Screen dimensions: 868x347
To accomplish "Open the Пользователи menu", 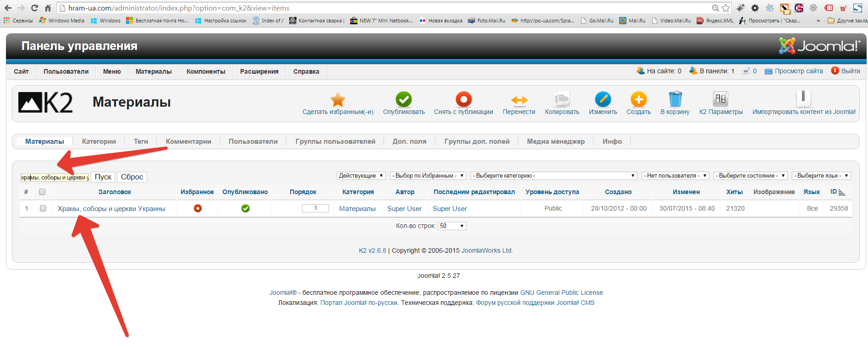I will tap(66, 71).
